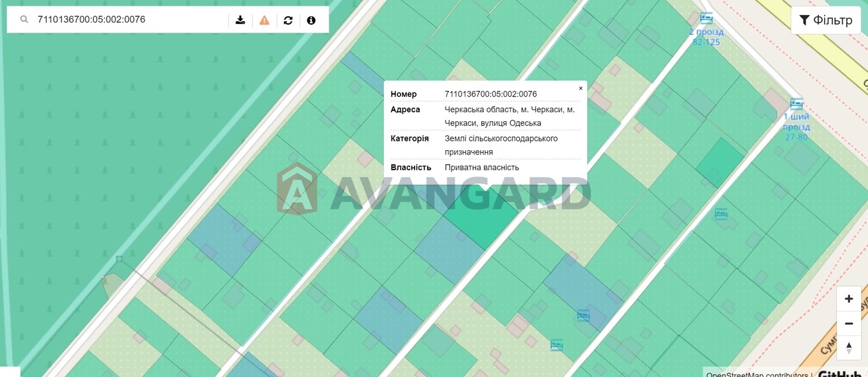
Task: Click the Категорія label in popup
Action: point(410,138)
